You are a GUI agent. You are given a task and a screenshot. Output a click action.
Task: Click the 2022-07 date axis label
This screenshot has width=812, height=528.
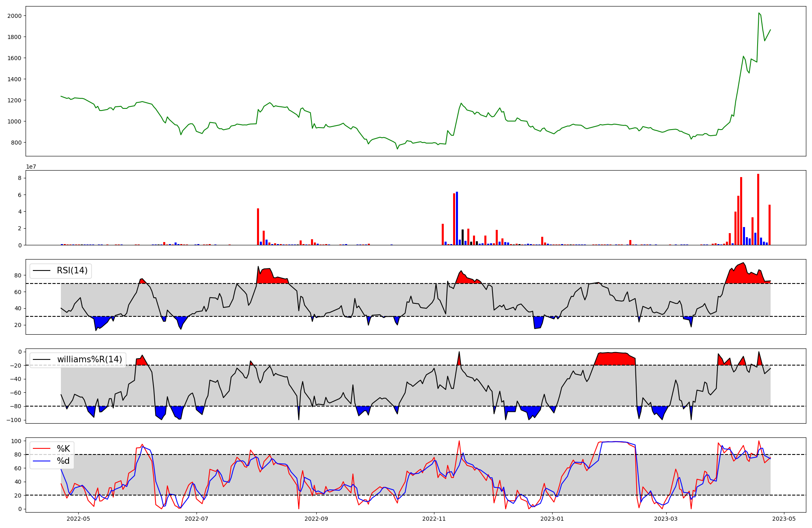pos(197,519)
